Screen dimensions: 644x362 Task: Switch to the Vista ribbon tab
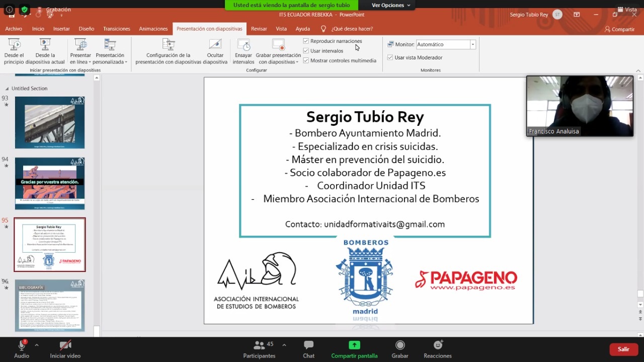281,29
